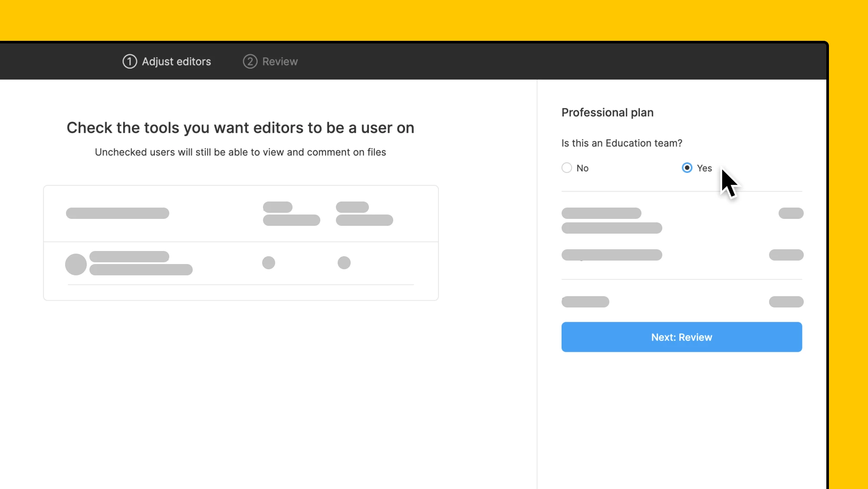This screenshot has height=489, width=868.
Task: Click the 'Check the tools' main heading
Action: tap(240, 128)
